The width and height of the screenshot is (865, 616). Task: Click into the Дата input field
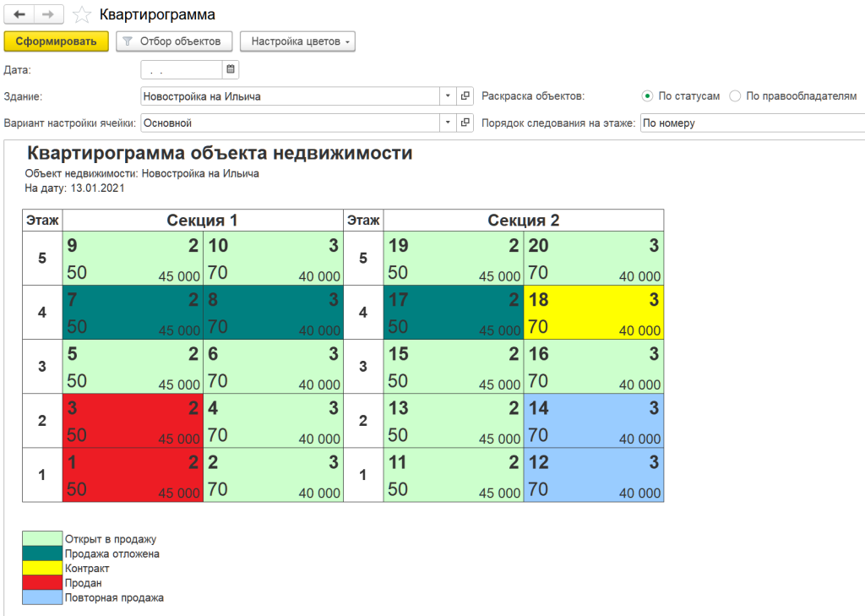pos(182,69)
